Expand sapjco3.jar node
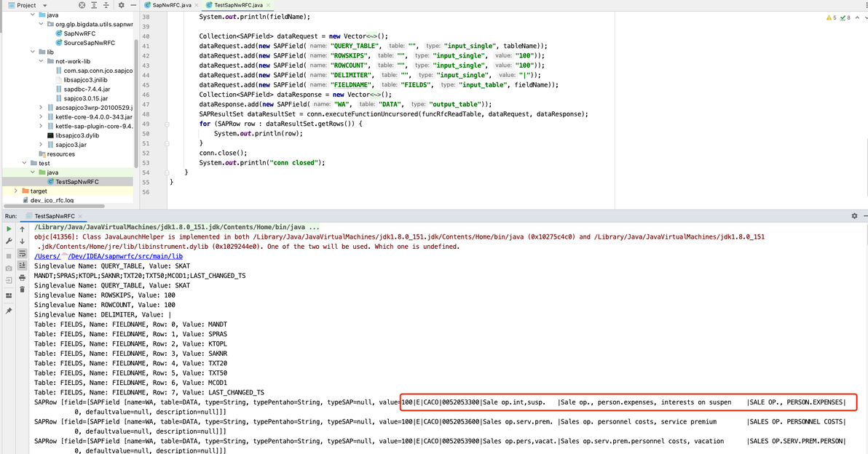Screen dimensions: 868x454 [x=41, y=145]
